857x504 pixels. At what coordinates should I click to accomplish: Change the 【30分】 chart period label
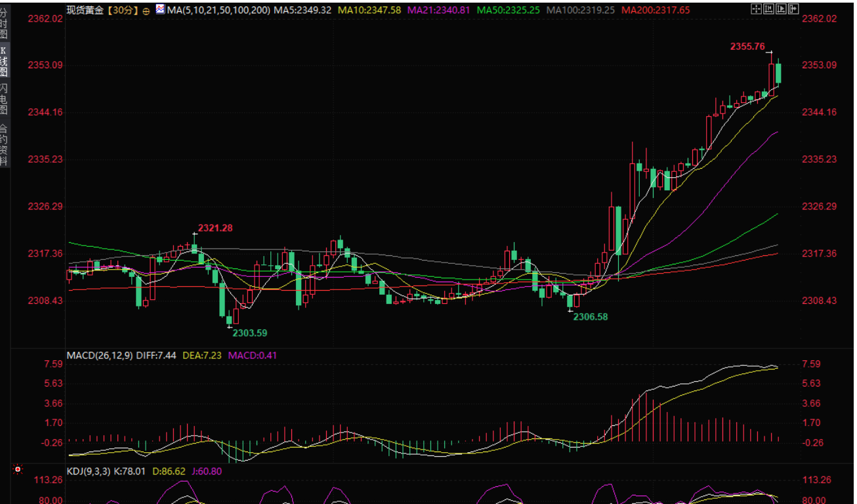(123, 10)
